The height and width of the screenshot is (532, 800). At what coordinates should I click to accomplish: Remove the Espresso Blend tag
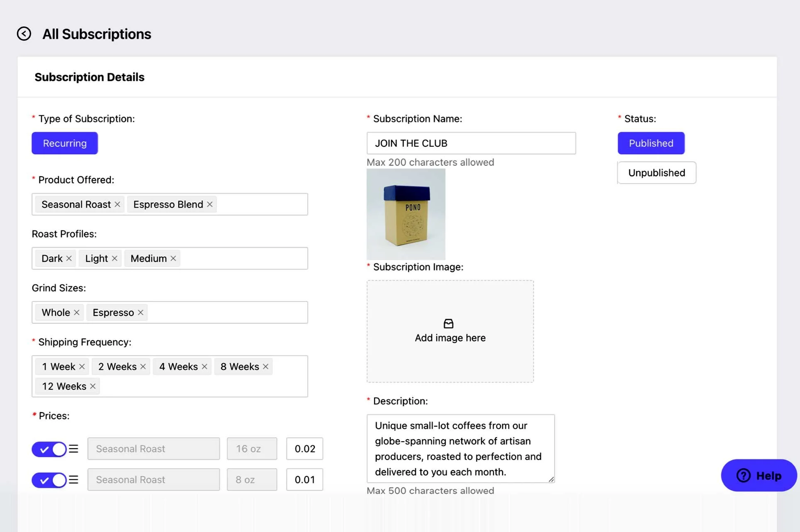click(x=210, y=204)
